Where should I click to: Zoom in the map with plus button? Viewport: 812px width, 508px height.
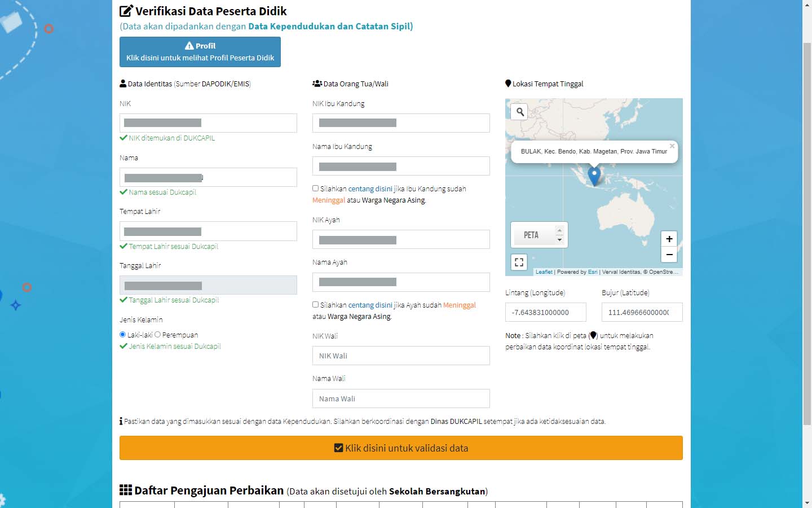click(669, 239)
